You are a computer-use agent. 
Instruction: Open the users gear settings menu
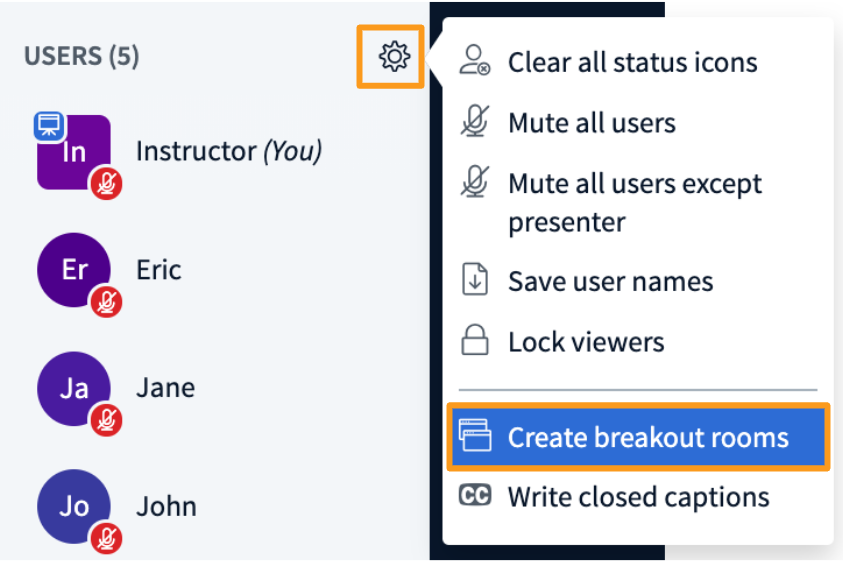coord(395,56)
